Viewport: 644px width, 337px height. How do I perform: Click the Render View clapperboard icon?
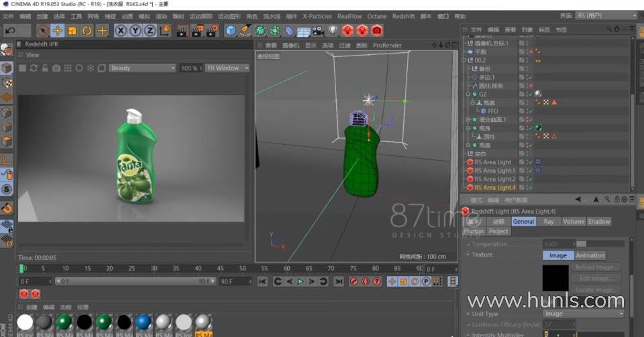point(182,31)
